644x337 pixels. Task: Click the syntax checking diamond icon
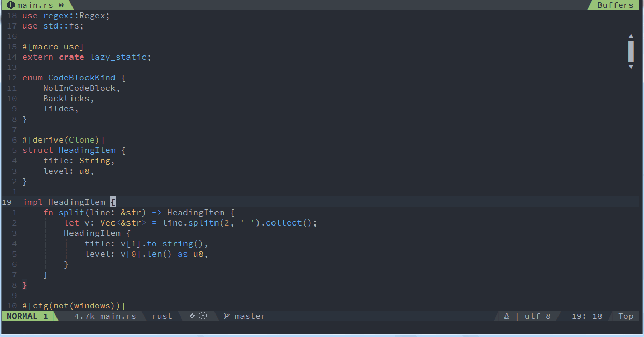click(x=192, y=316)
